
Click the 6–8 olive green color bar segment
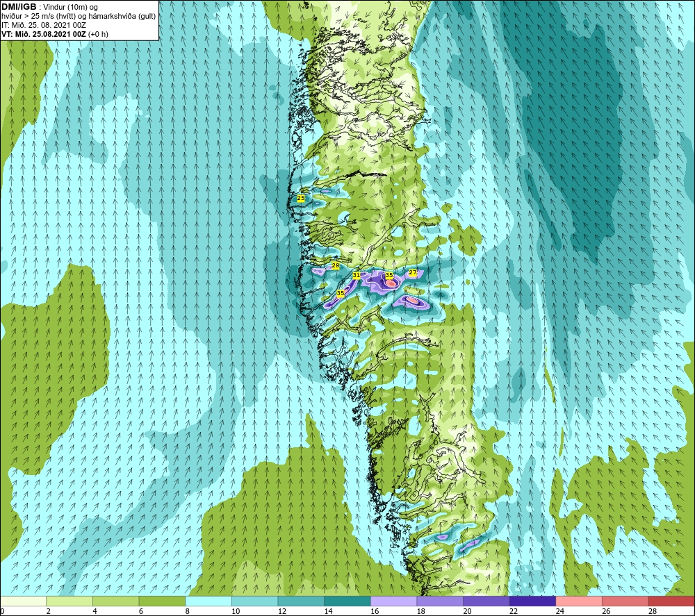pos(162,601)
